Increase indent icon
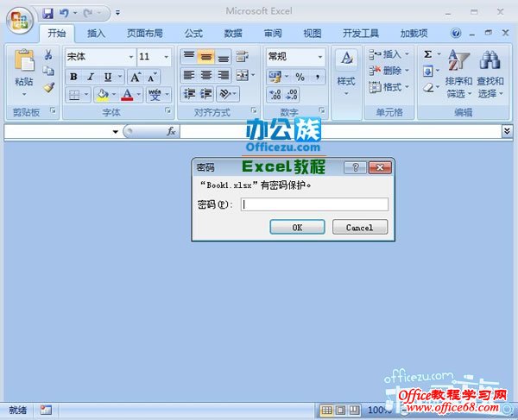518x420 pixels. point(205,94)
